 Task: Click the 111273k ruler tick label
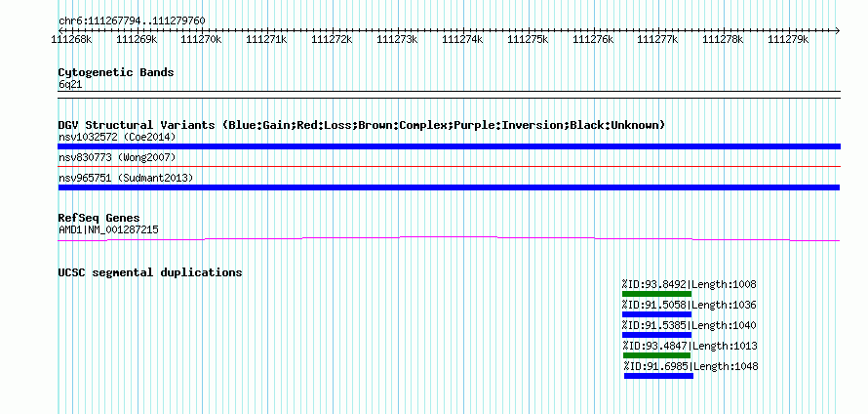398,39
